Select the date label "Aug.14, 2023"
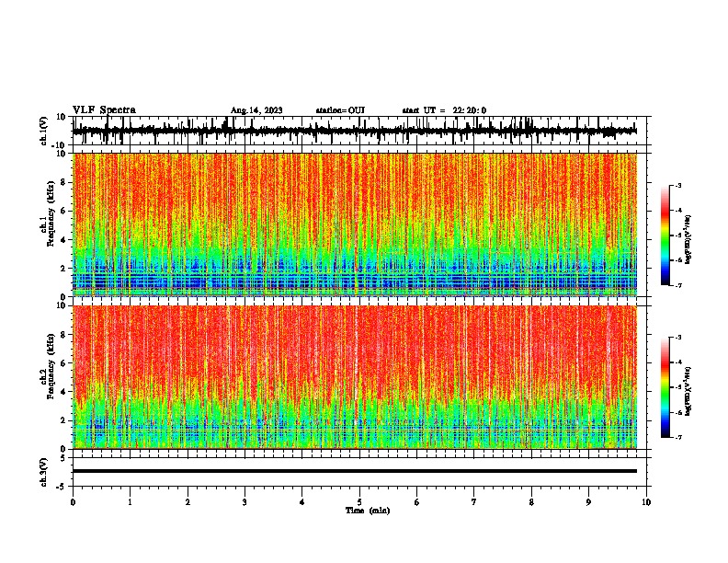This screenshot has height=563, width=728. [x=256, y=110]
